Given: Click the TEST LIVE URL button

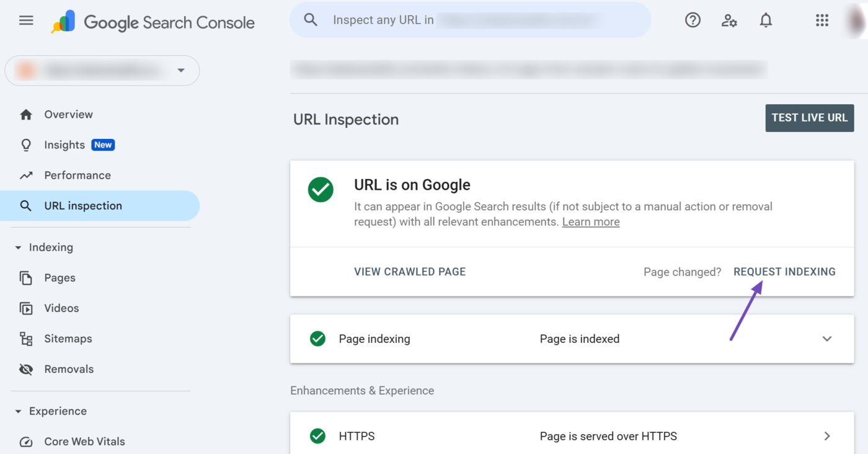Looking at the screenshot, I should (x=809, y=118).
